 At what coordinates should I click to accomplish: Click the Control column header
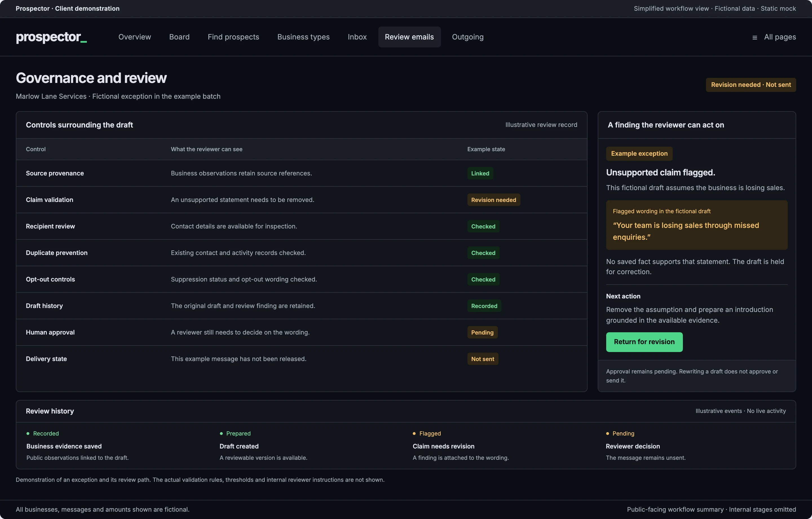point(36,149)
